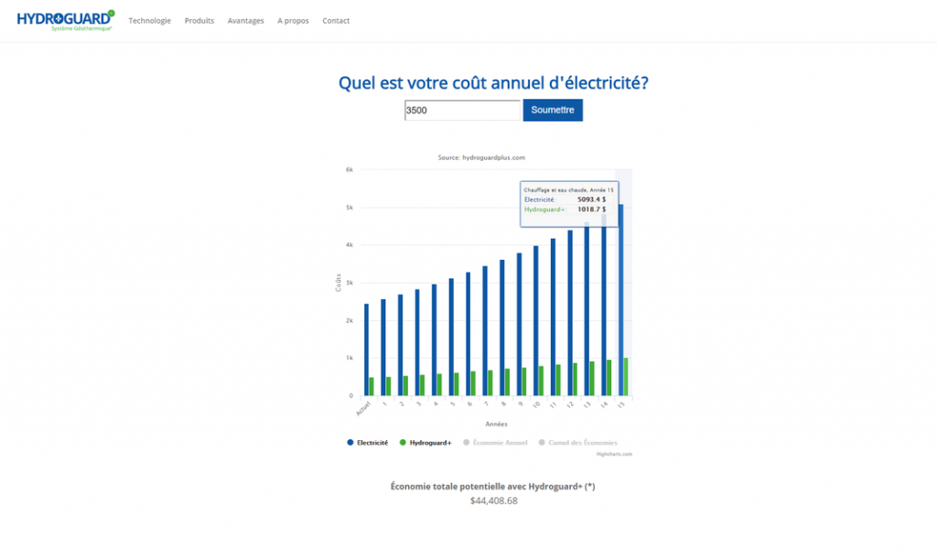The height and width of the screenshot is (560, 937).
Task: Select the blue electricity bar for year 10
Action: pos(535,320)
